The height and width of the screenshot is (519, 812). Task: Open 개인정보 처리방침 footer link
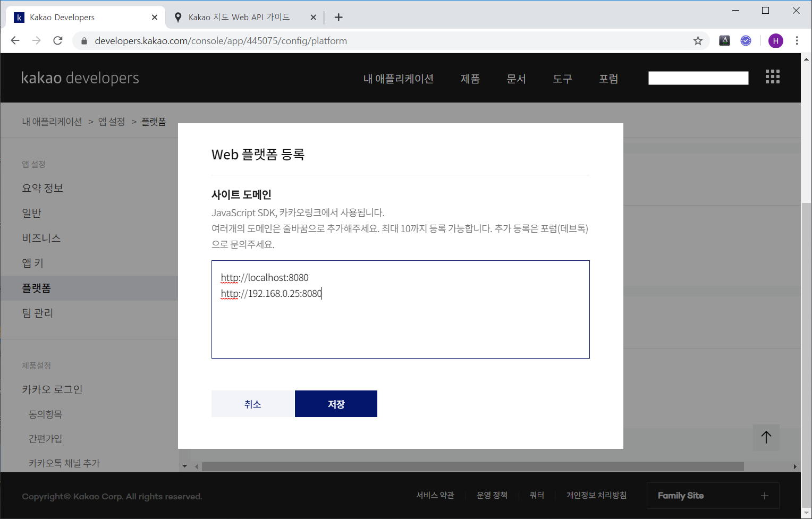click(x=597, y=495)
